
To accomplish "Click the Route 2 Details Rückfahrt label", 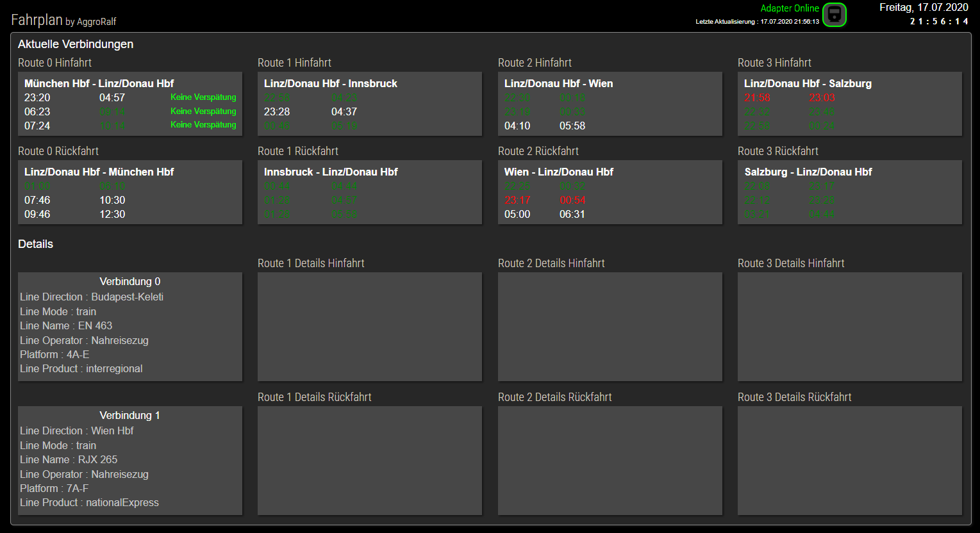I will click(555, 397).
